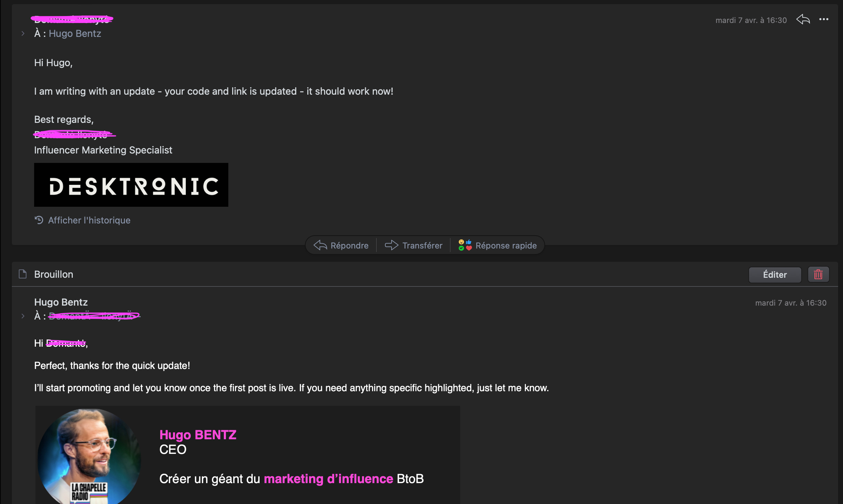This screenshot has height=504, width=843.
Task: Click the reply arrow icon at the top right
Action: click(x=803, y=19)
